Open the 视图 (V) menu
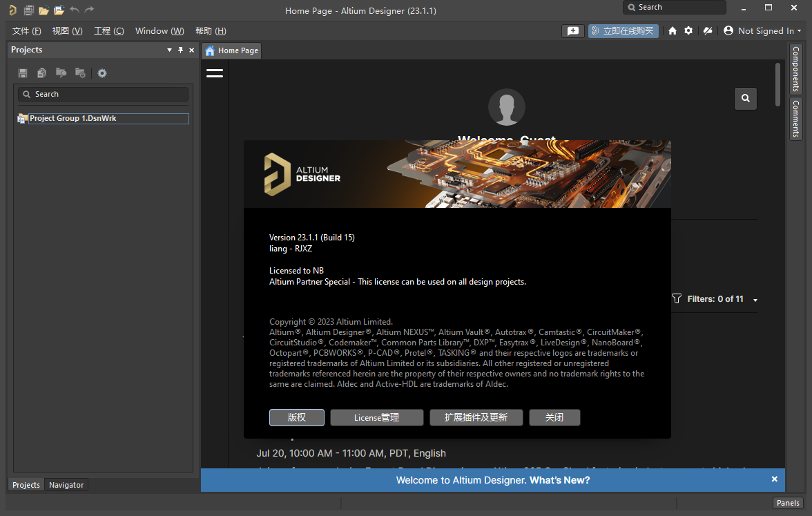This screenshot has width=812, height=516. pos(68,31)
